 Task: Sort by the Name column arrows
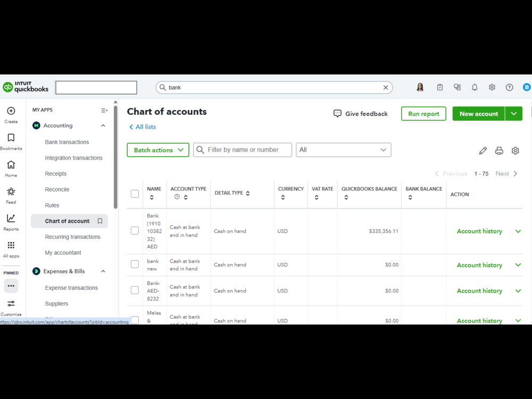tap(152, 197)
